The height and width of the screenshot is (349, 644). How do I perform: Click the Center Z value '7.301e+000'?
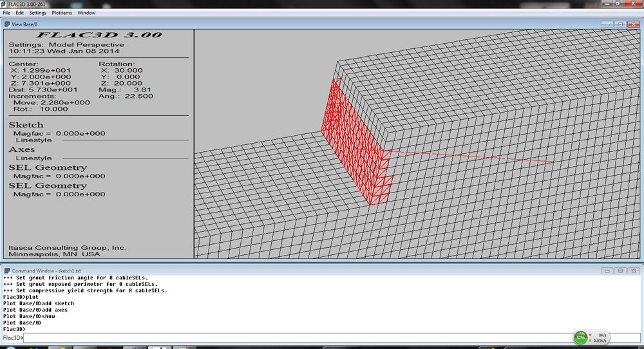pyautogui.click(x=46, y=83)
